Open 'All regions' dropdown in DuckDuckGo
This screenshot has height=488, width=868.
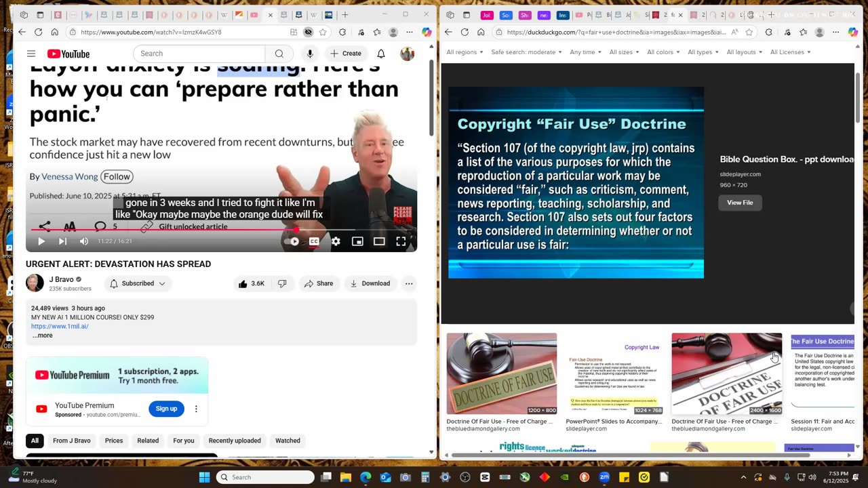click(465, 52)
